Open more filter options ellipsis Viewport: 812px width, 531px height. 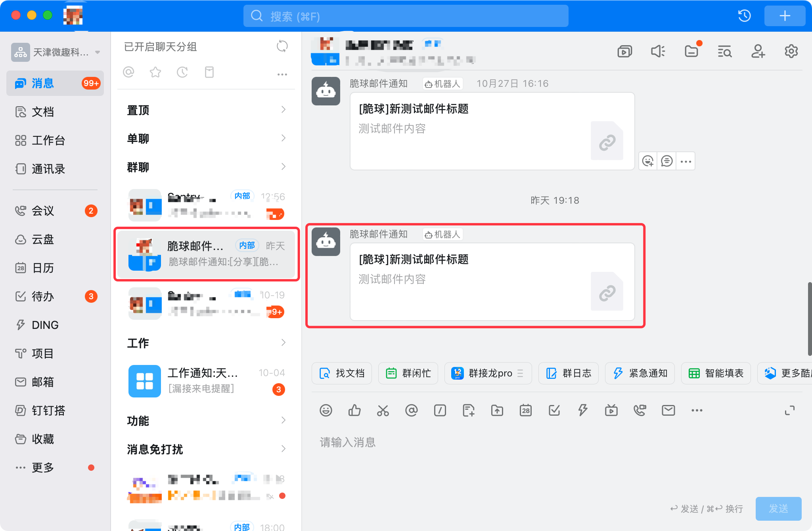[282, 74]
